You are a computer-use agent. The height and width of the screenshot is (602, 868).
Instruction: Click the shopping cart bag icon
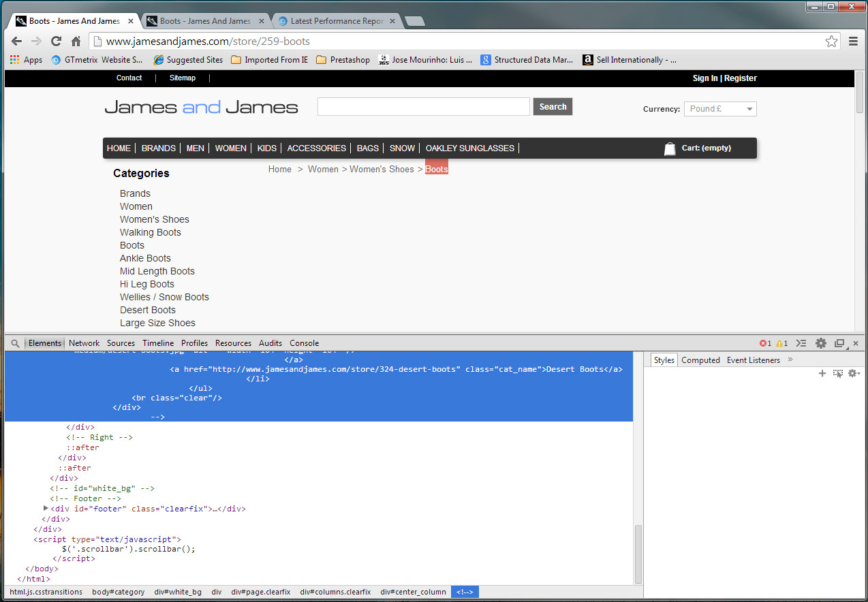click(x=670, y=148)
